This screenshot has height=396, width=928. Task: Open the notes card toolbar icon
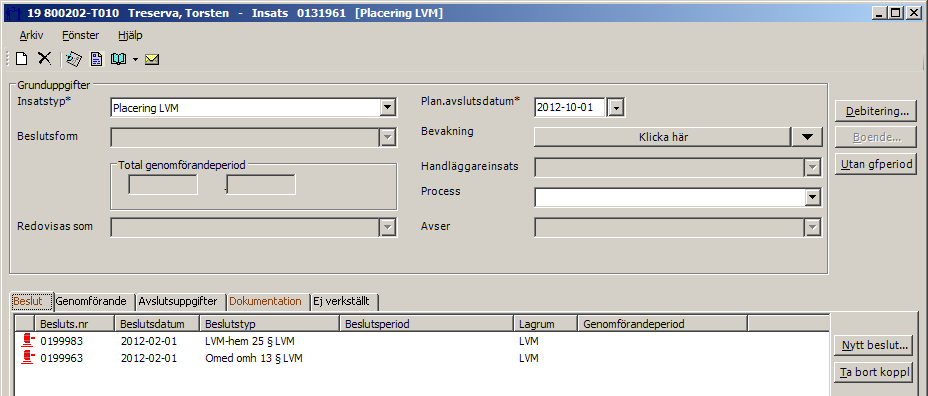coord(73,59)
